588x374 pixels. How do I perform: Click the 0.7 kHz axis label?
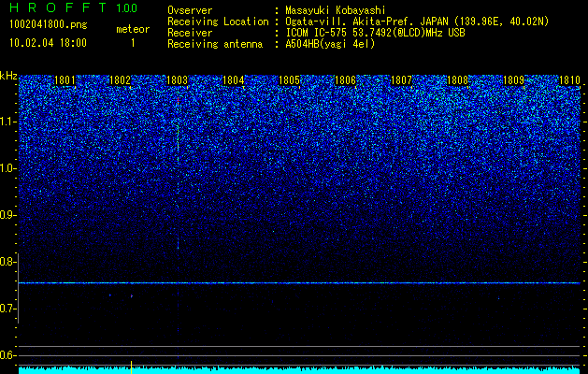tap(8, 309)
